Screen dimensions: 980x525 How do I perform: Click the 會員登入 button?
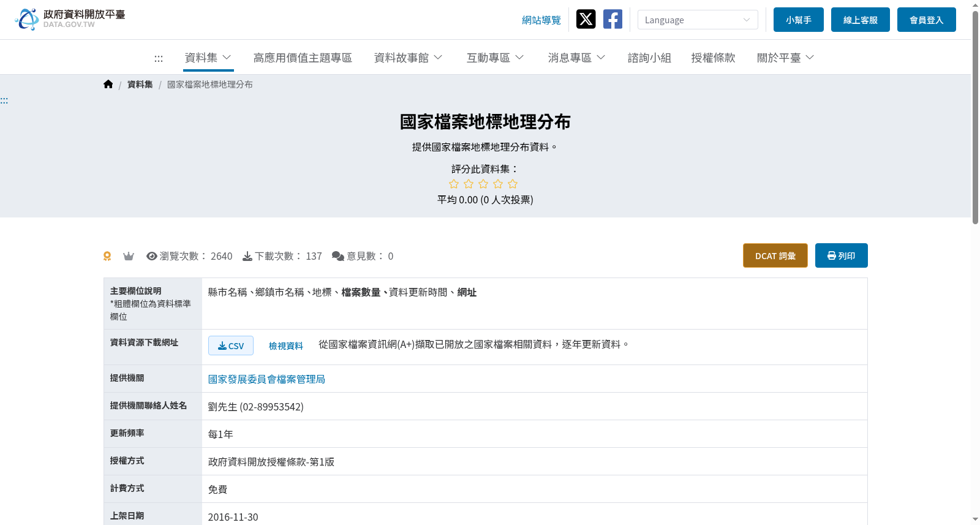927,20
